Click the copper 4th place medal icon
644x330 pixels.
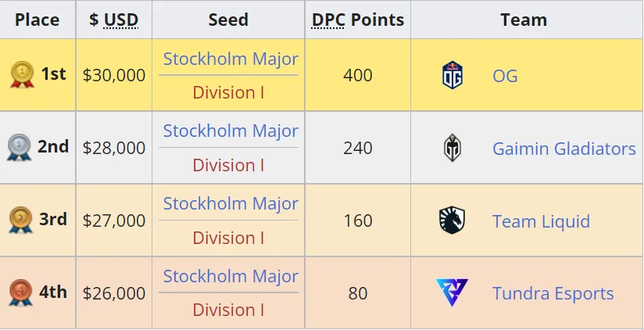coord(20,292)
